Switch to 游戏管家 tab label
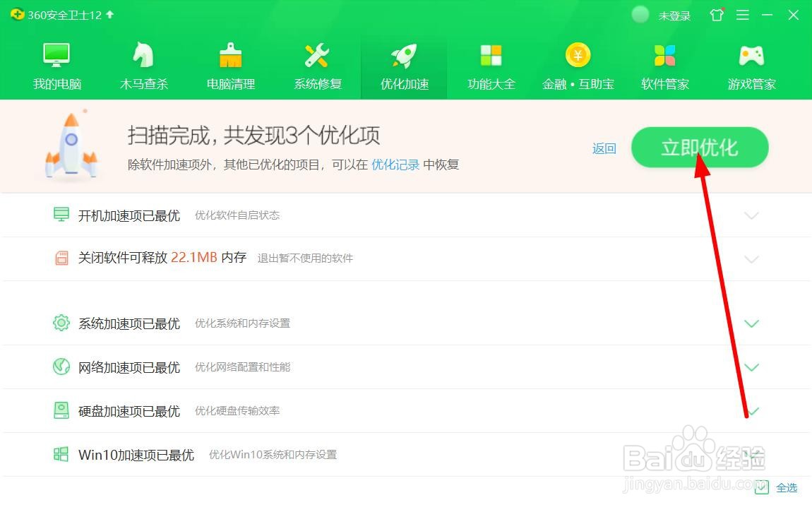The width and height of the screenshot is (812, 512). click(752, 84)
